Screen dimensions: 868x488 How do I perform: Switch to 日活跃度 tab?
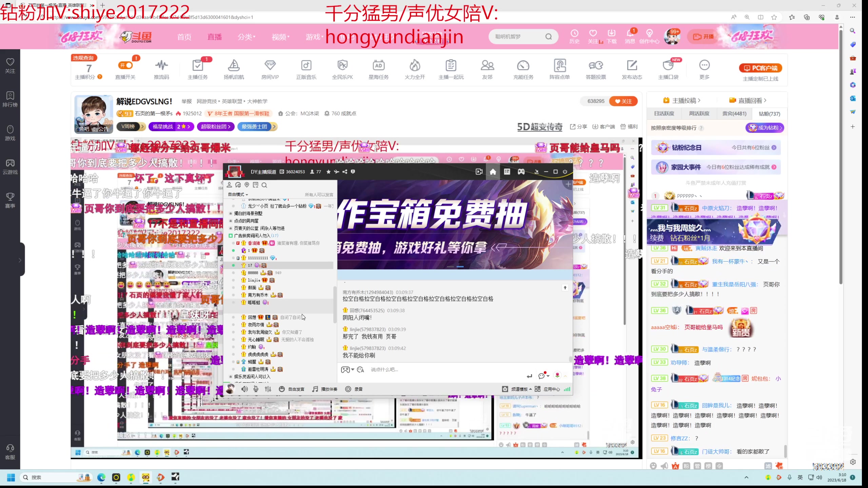pyautogui.click(x=664, y=114)
